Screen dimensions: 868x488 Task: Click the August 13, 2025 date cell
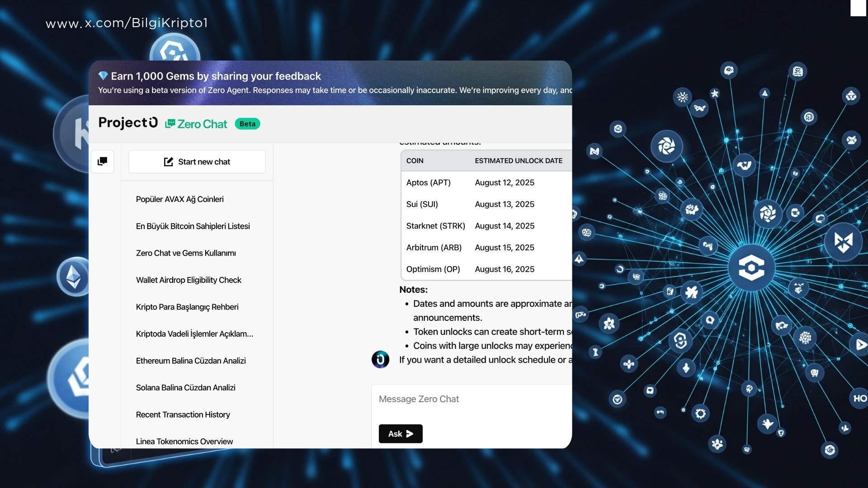point(505,204)
